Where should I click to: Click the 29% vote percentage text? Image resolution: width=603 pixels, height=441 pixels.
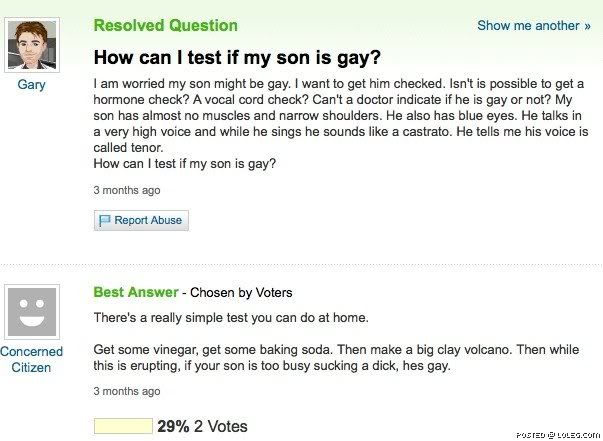(x=173, y=426)
